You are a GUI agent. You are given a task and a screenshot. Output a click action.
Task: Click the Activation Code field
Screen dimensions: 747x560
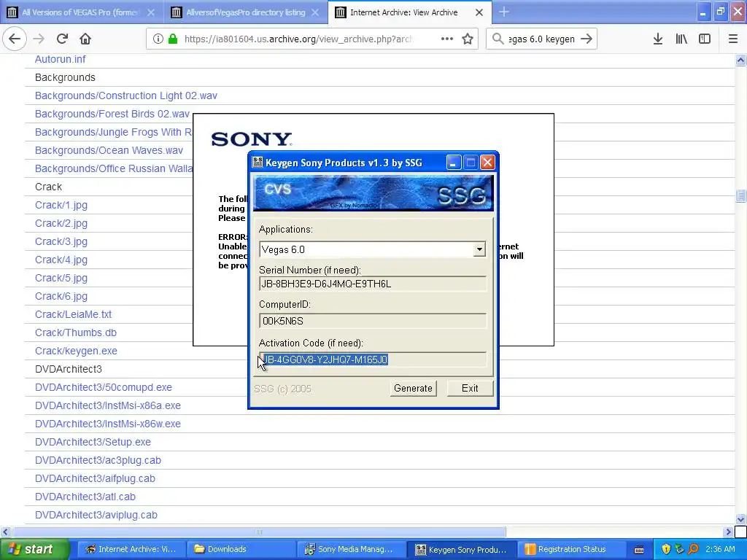[x=373, y=359]
